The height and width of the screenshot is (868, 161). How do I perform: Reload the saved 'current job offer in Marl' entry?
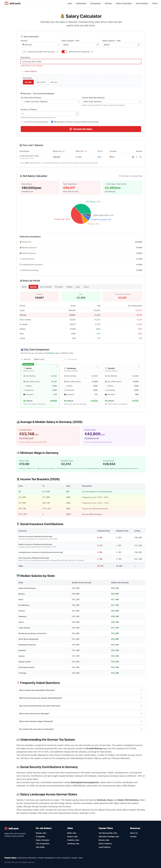point(133,157)
